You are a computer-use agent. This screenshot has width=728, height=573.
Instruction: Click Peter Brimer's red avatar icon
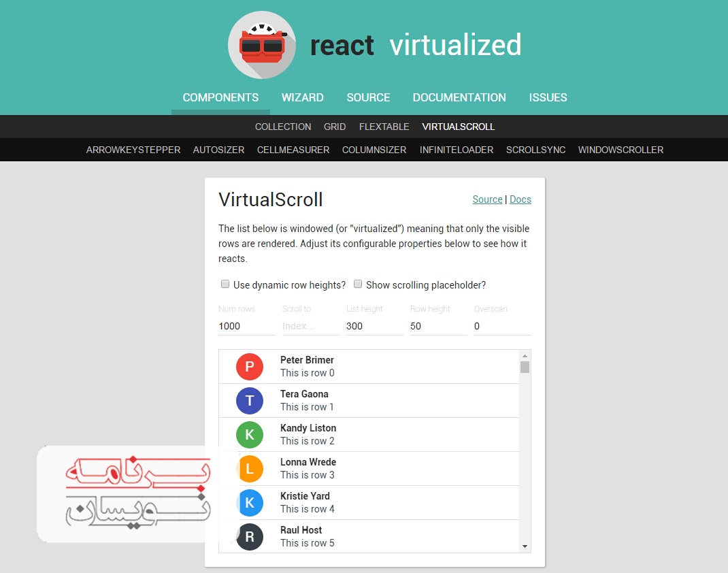point(250,366)
